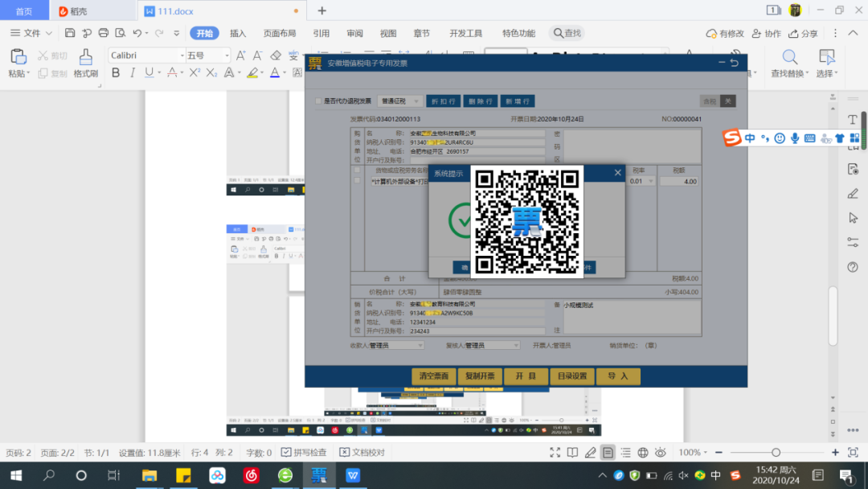Open the tax rate 0.01 dropdown
Screen dimensions: 868x489
pyautogui.click(x=650, y=181)
